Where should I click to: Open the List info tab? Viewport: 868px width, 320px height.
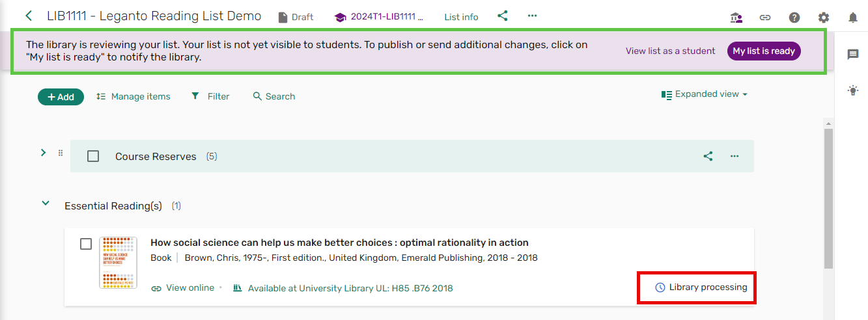tap(461, 17)
